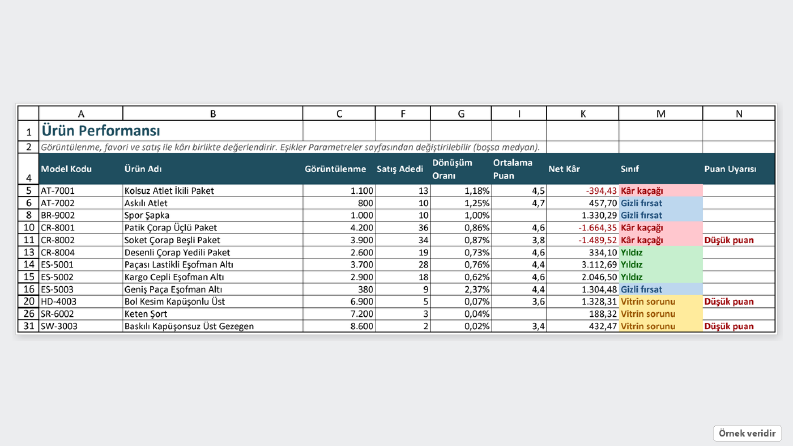The width and height of the screenshot is (793, 446).
Task: Click the 'Dönüşüm Oranı' header cell
Action: (461, 169)
